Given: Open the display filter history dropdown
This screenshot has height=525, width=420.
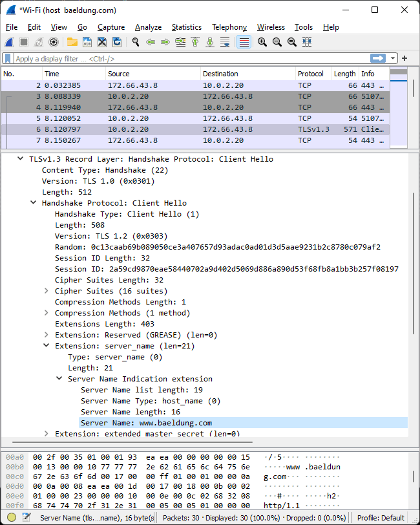Looking at the screenshot, I should click(x=394, y=58).
